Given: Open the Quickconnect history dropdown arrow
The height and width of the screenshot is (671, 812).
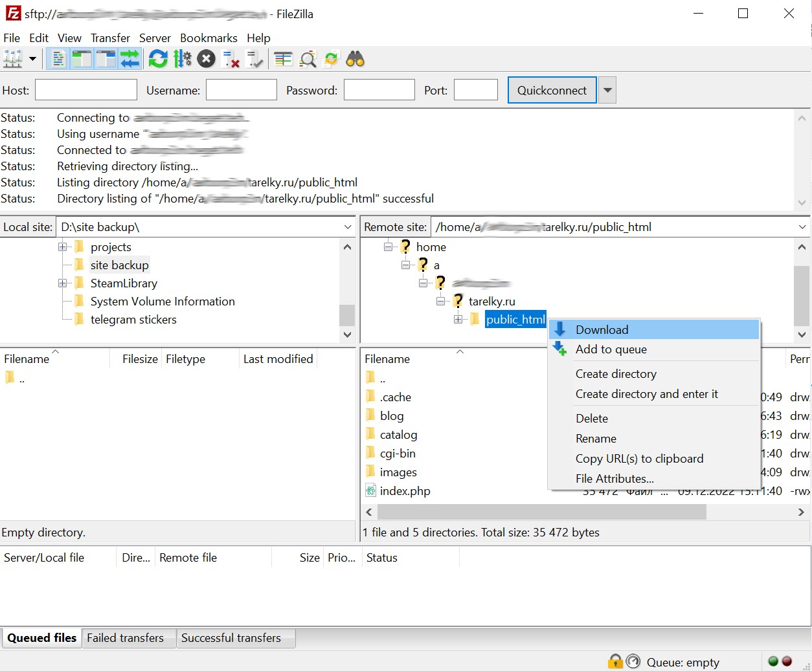Looking at the screenshot, I should pos(607,91).
